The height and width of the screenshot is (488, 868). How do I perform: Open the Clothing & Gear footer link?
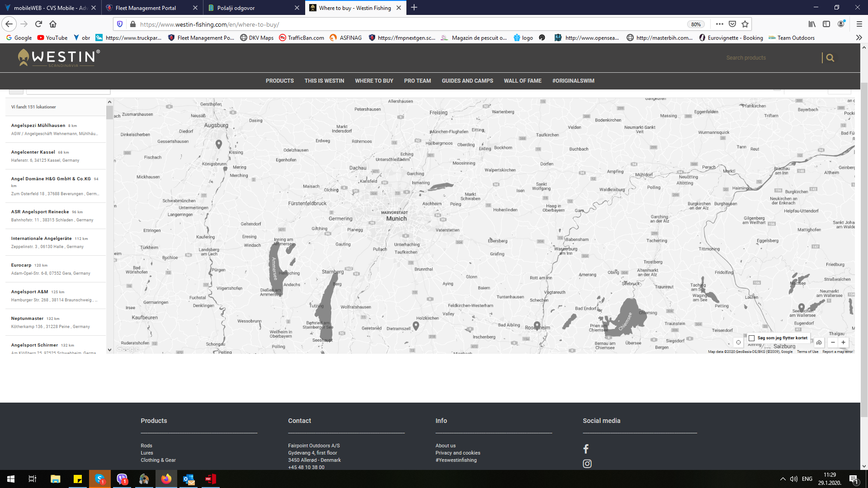[158, 460]
